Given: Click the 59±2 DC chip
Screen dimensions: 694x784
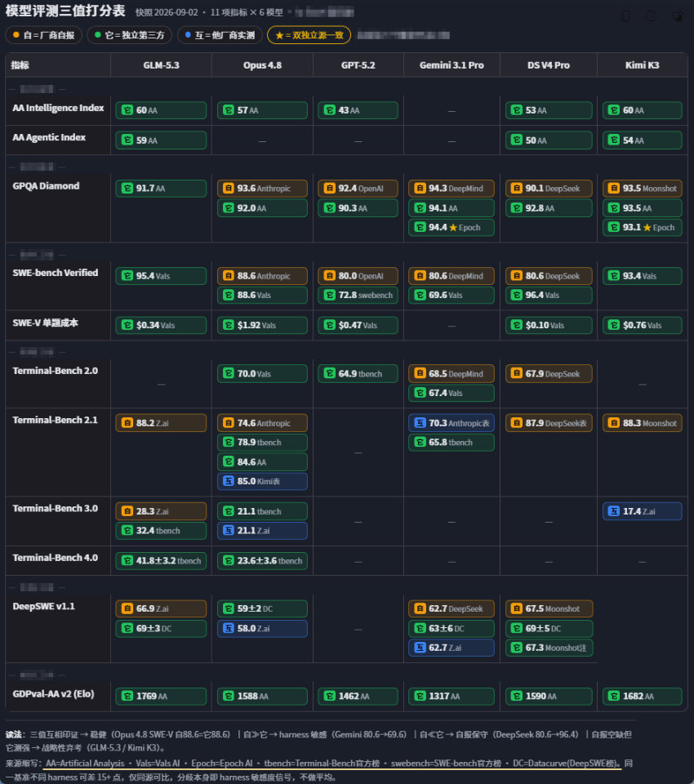Looking at the screenshot, I should point(263,608).
